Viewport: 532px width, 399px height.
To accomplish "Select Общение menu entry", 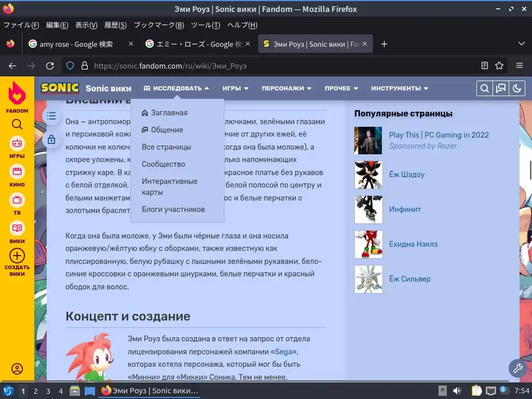I will [163, 130].
